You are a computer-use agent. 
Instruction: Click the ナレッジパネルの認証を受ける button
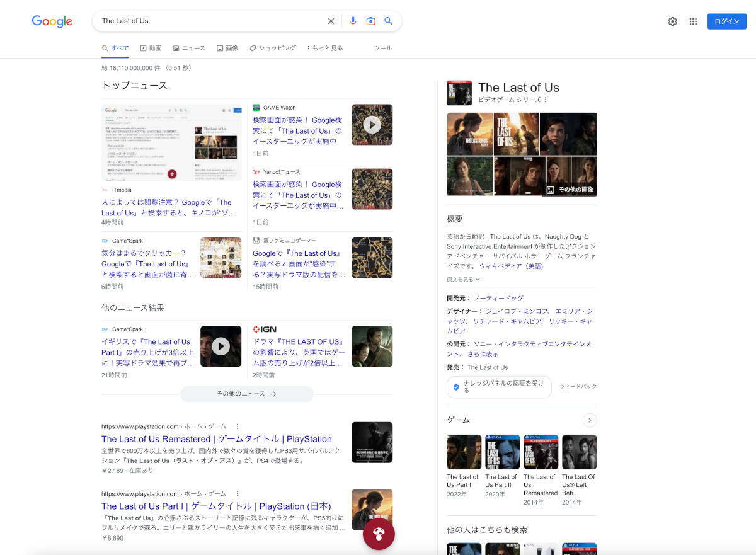[x=499, y=387]
